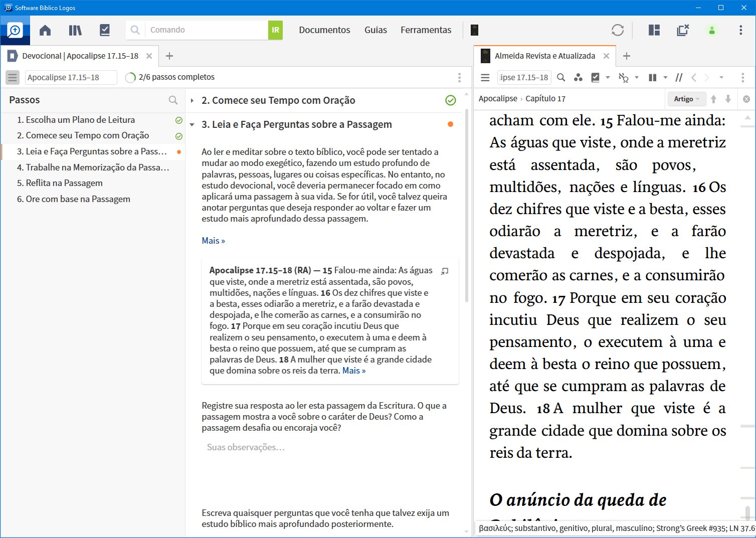
Task: Click Mais » link below the instructions paragraph
Action: 213,241
